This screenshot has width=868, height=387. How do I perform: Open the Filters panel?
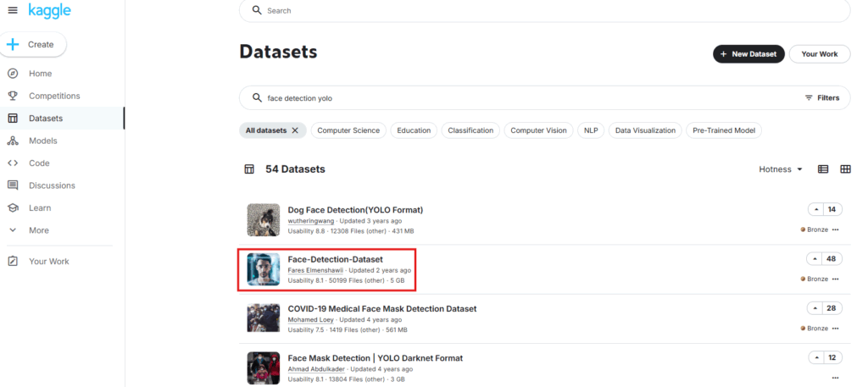[x=822, y=98]
